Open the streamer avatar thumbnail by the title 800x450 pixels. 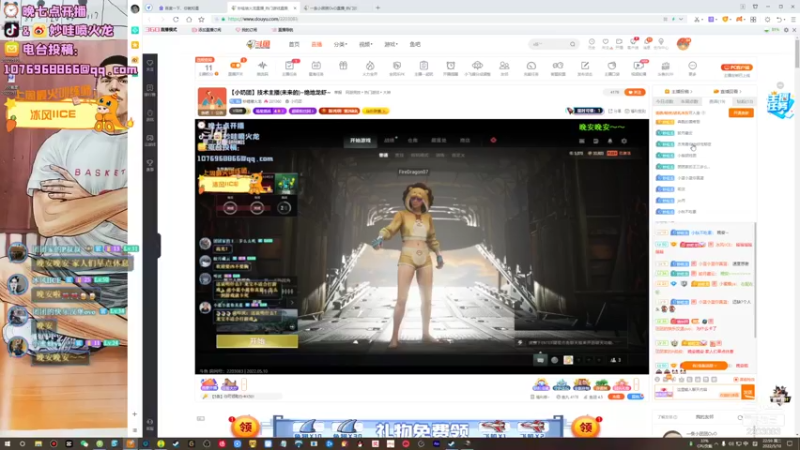point(212,102)
